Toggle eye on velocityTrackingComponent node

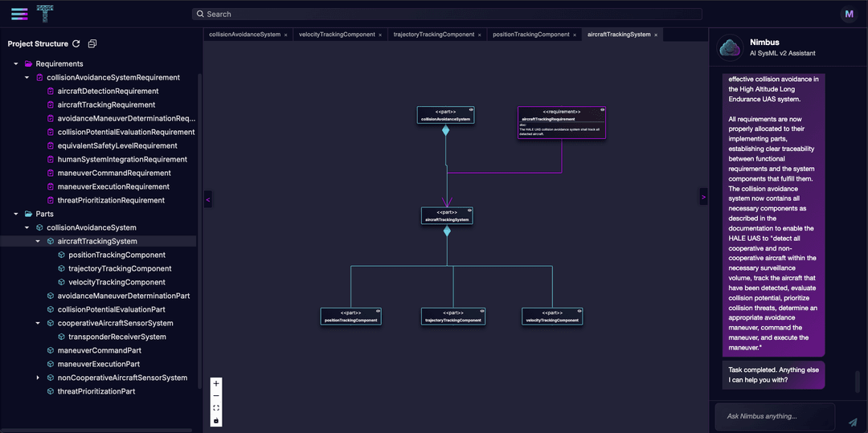(579, 311)
